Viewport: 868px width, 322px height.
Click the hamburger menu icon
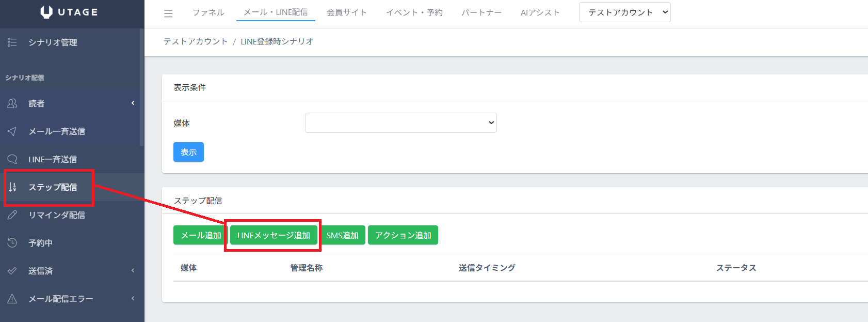168,13
